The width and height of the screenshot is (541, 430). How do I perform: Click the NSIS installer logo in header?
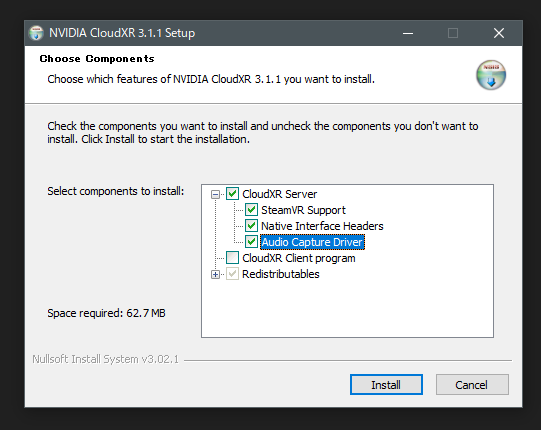(491, 75)
